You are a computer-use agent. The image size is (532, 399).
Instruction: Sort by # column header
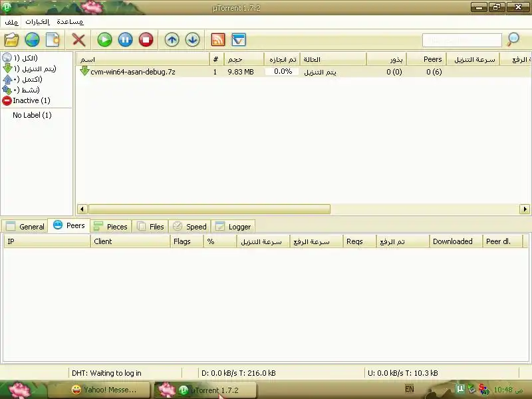(x=216, y=59)
